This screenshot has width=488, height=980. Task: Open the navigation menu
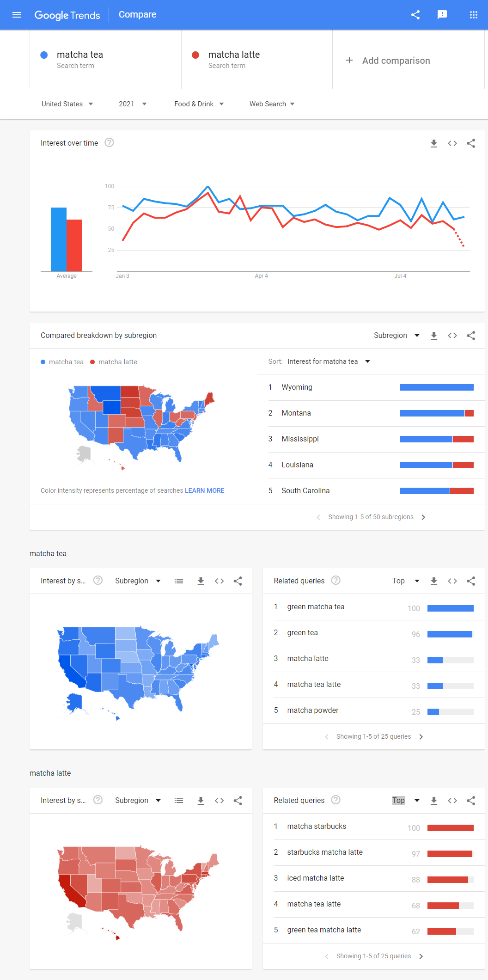(17, 14)
